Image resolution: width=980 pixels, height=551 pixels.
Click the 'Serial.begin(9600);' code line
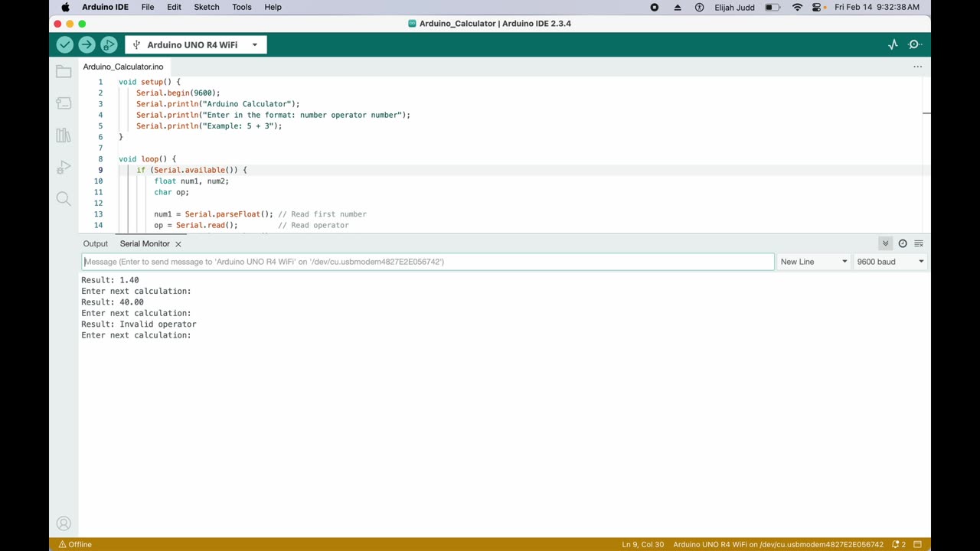(178, 93)
